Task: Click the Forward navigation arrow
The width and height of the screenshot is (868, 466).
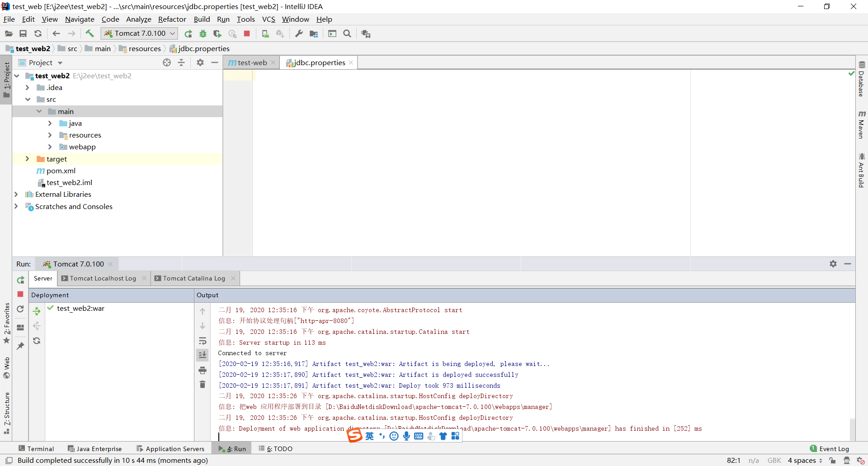Action: 71,33
